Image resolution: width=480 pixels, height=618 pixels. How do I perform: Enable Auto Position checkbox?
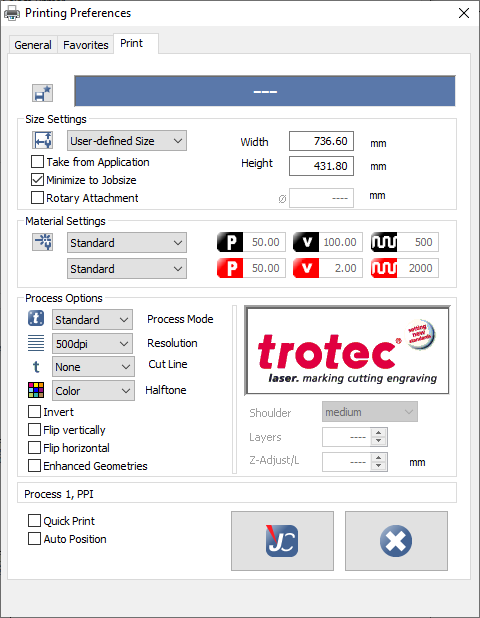pyautogui.click(x=34, y=539)
